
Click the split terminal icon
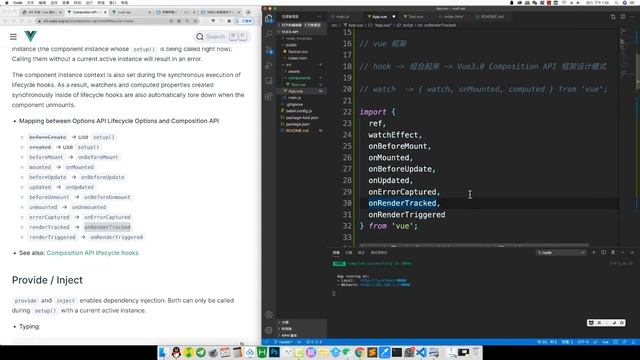(603, 253)
